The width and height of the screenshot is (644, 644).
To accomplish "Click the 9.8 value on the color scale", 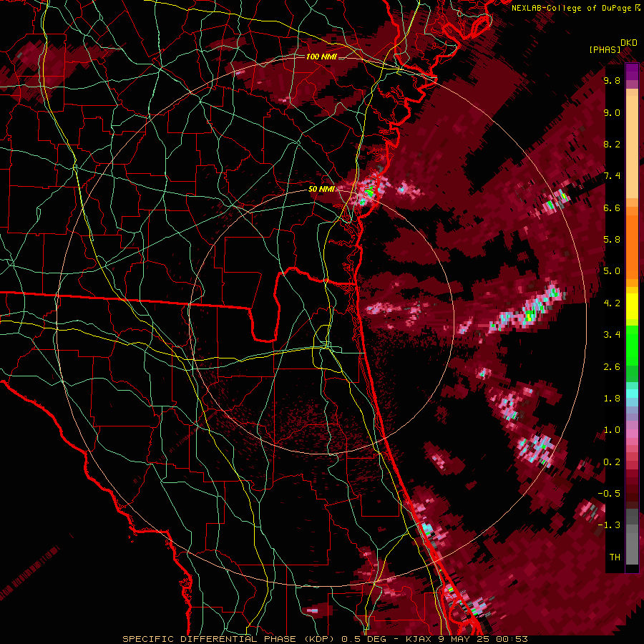I will point(612,80).
